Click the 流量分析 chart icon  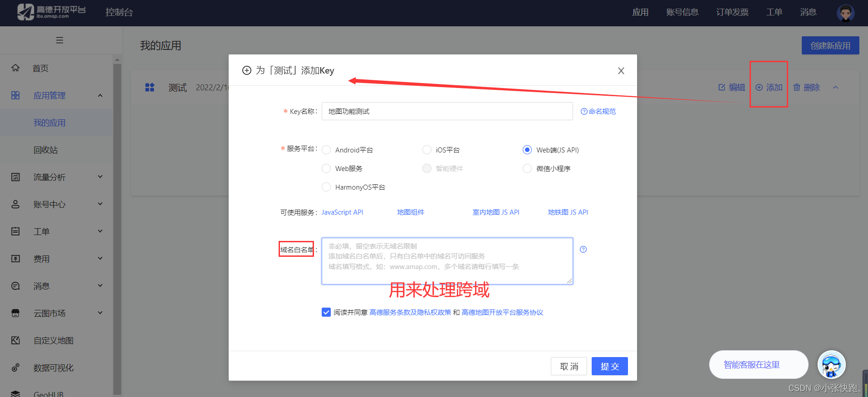click(15, 177)
